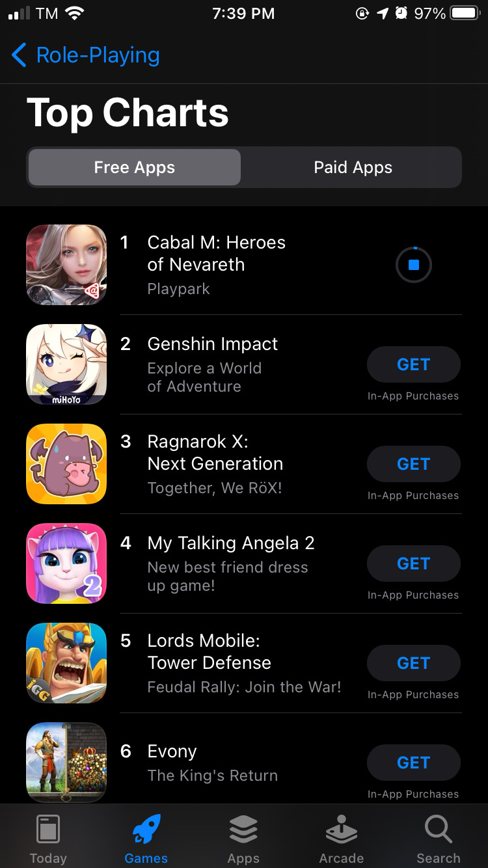Get Lords Mobile: Tower Defense
Image resolution: width=488 pixels, height=868 pixels.
[x=414, y=663]
